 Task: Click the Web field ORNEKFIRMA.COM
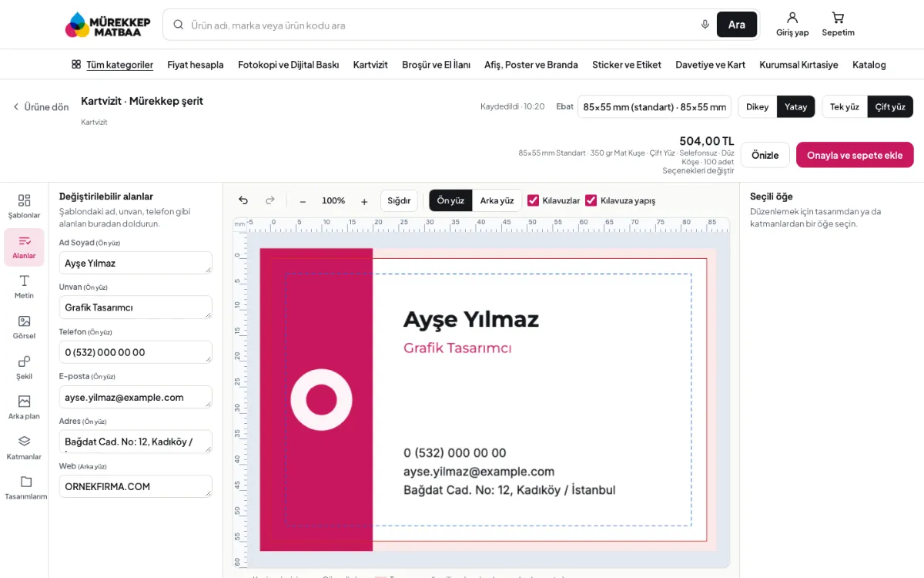136,486
